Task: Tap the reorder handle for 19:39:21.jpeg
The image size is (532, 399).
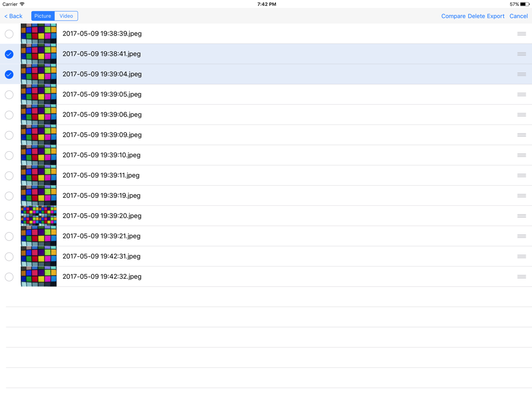Action: (521, 236)
